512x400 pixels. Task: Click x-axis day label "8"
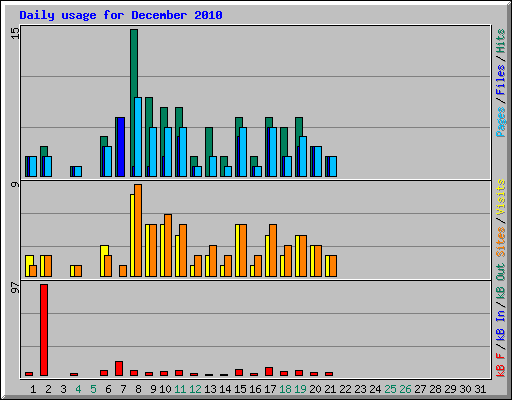click(138, 389)
